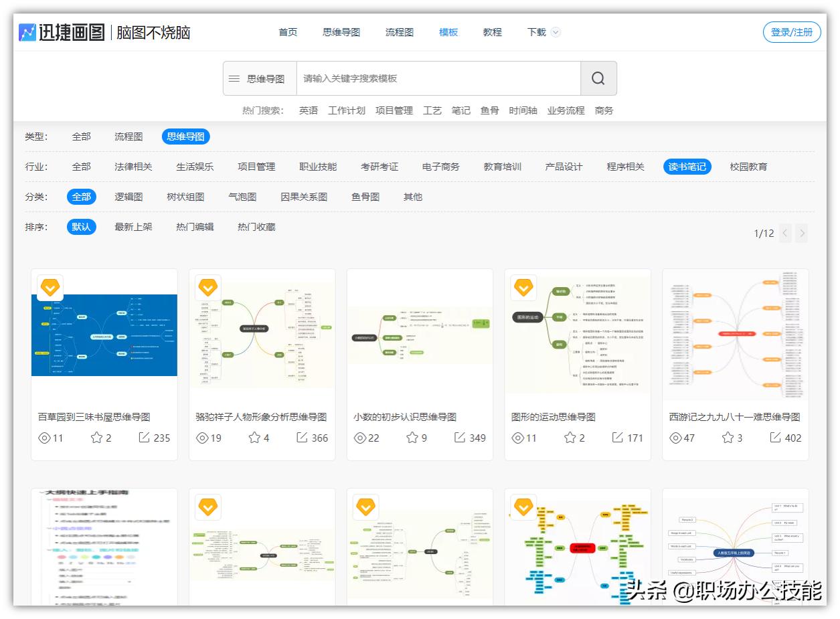Viewport: 840px width, 619px height.
Task: Select the 鱼骨图 category filter
Action: click(365, 196)
